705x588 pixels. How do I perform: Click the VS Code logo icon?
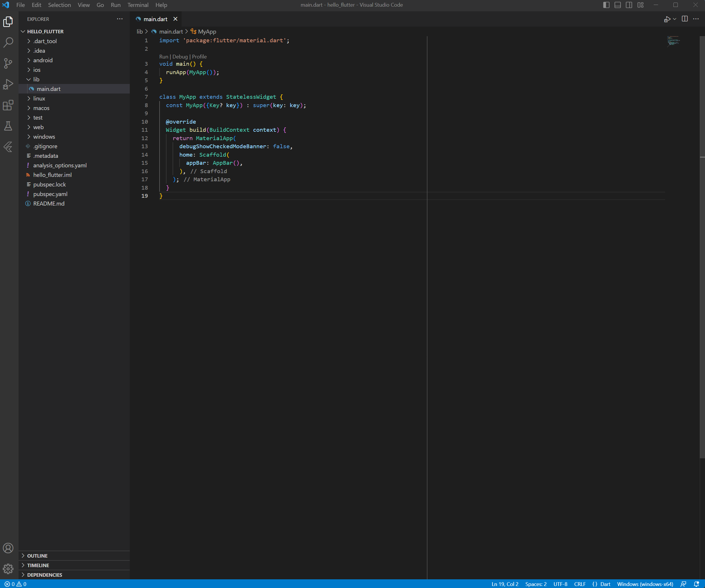tap(6, 5)
